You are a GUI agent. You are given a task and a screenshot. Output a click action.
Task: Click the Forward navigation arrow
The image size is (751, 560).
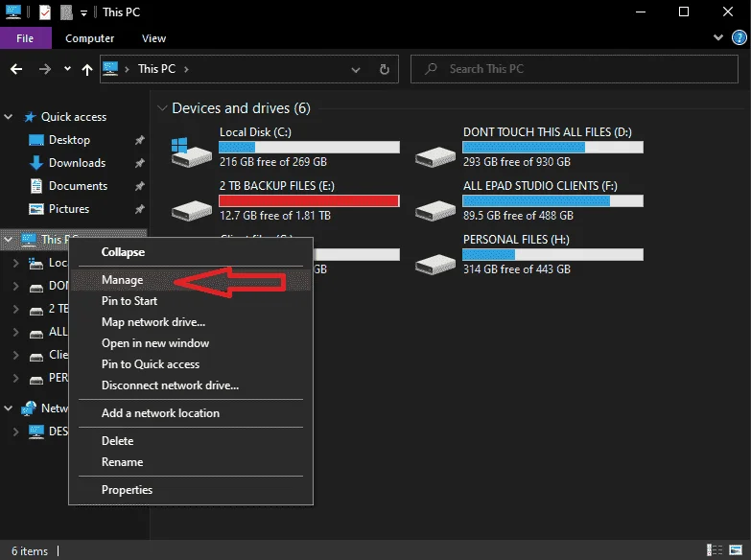pyautogui.click(x=44, y=69)
